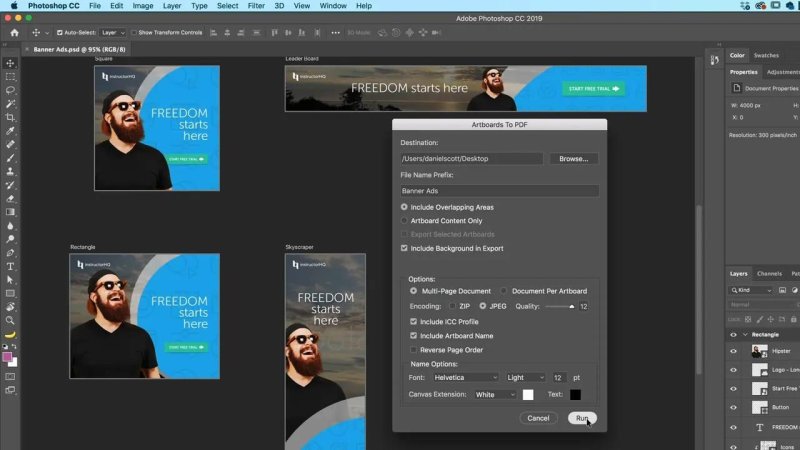The width and height of the screenshot is (800, 450).
Task: Choose the Brush tool
Action: click(10, 158)
